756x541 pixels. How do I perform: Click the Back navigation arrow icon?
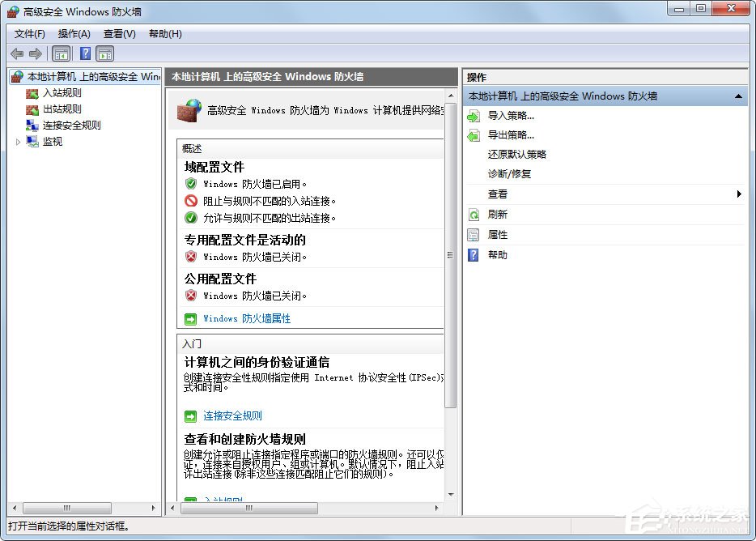(17, 53)
